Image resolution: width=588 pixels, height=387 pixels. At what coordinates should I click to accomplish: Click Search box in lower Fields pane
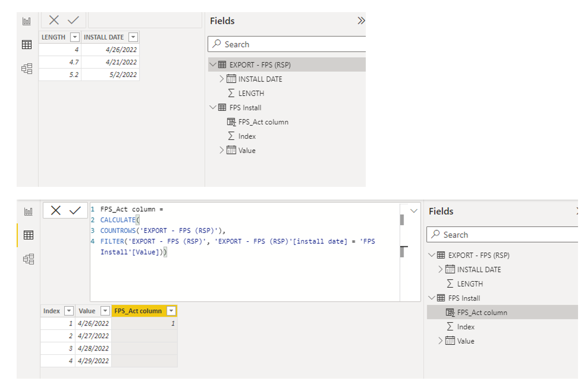coord(503,235)
